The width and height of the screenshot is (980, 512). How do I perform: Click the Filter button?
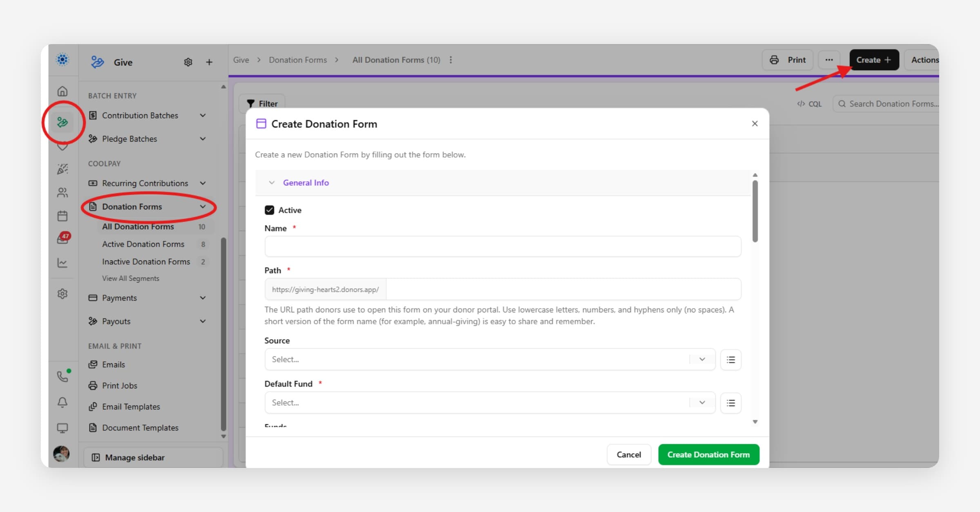pos(262,104)
